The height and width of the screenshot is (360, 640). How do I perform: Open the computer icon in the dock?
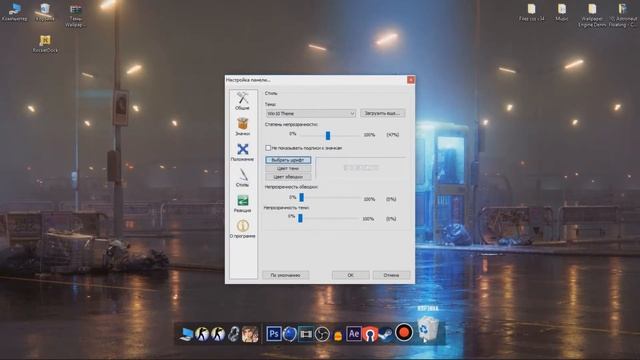click(187, 334)
